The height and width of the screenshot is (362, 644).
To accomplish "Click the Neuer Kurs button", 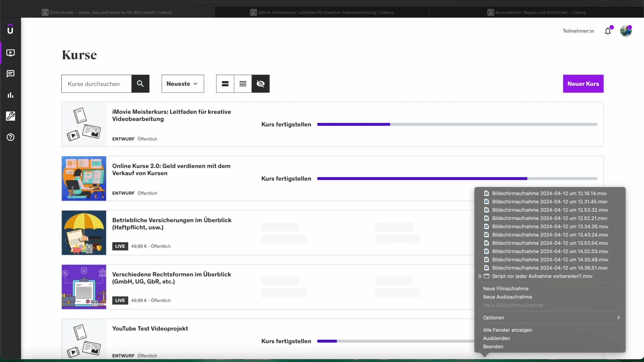I will click(583, 83).
